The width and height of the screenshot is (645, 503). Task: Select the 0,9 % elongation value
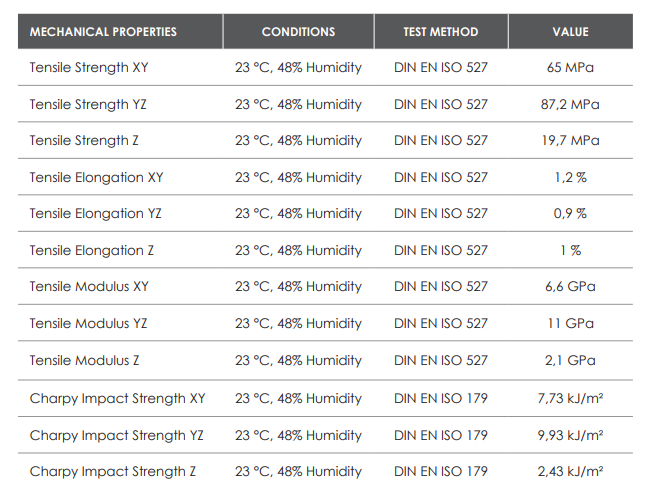point(570,213)
